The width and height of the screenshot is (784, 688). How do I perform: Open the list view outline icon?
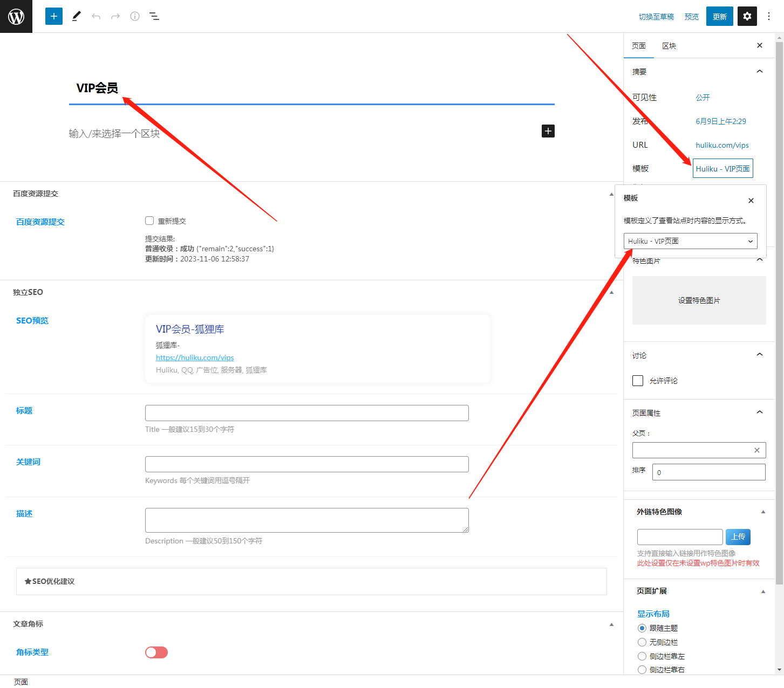[154, 16]
